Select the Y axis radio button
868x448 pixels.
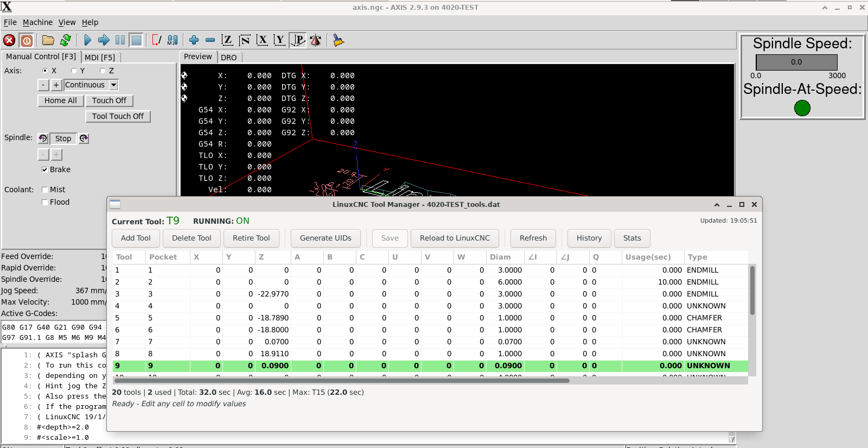pos(74,71)
